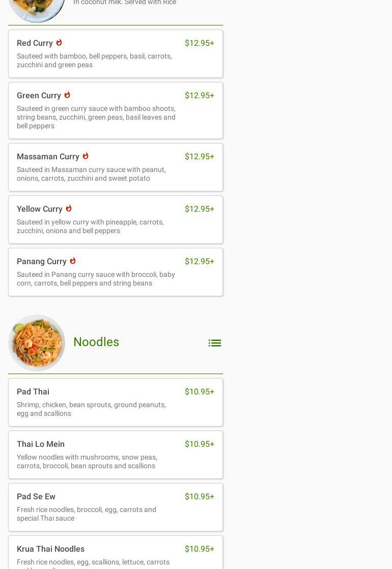Click the Pad Thai $10.95+ price
This screenshot has height=569, width=392.
(x=199, y=392)
